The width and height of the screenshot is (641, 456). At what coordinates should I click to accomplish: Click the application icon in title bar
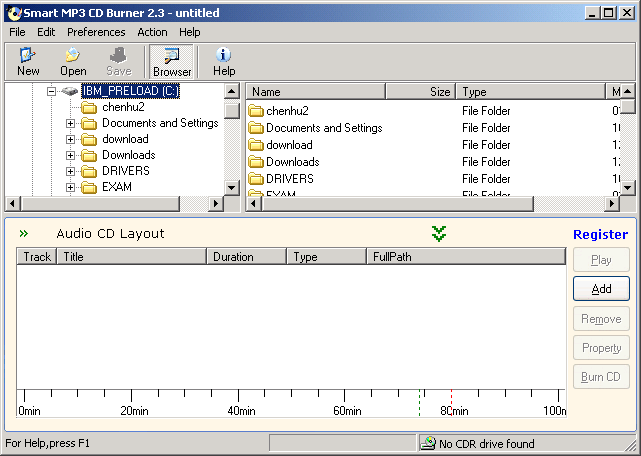tap(13, 13)
